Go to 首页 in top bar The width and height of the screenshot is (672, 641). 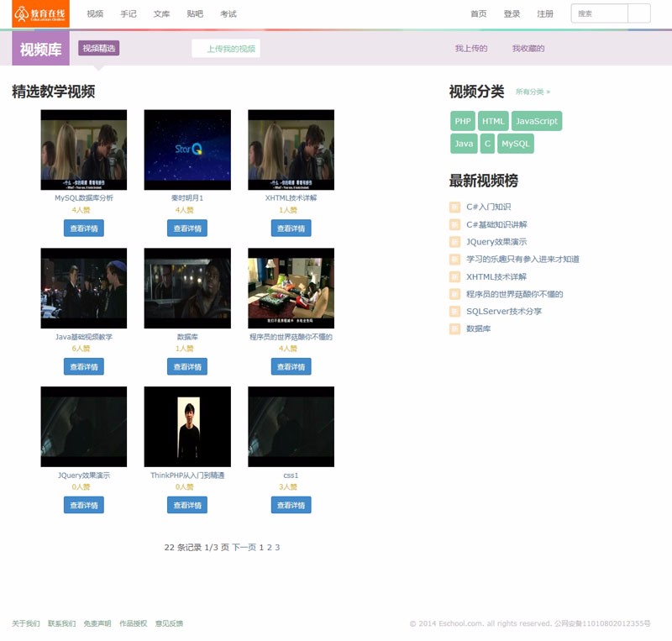pos(479,14)
